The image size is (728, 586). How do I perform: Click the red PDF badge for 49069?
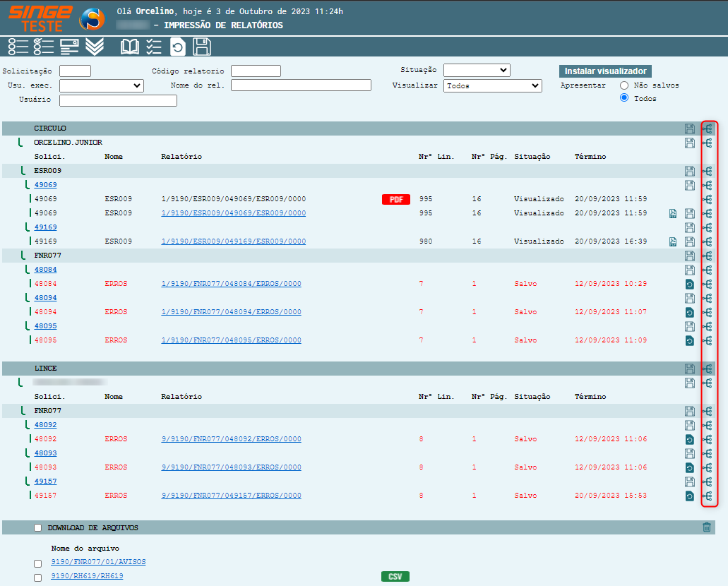pos(396,199)
